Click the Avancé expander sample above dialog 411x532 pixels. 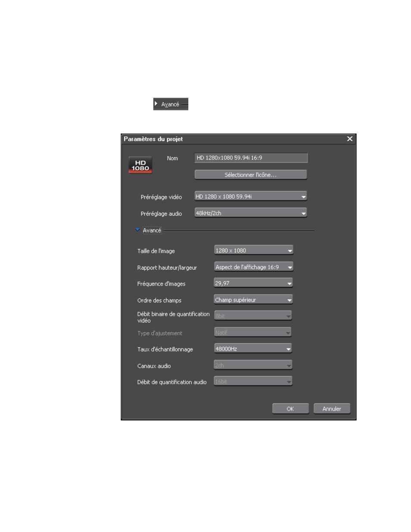171,104
